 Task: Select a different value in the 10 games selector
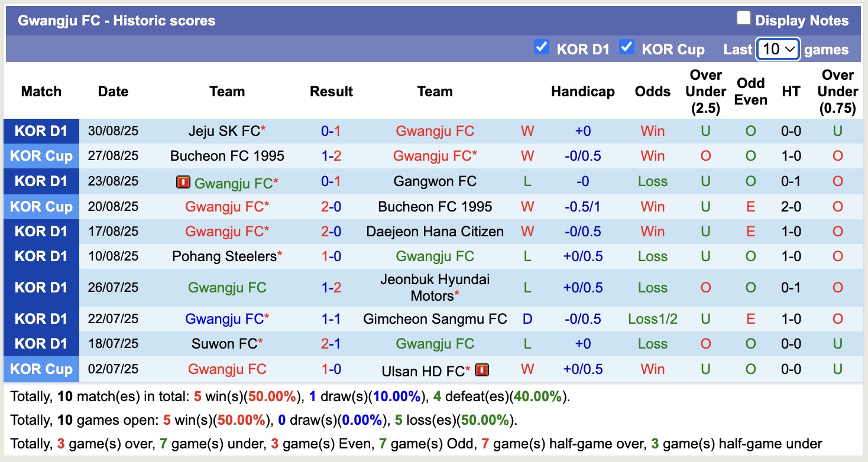(778, 50)
